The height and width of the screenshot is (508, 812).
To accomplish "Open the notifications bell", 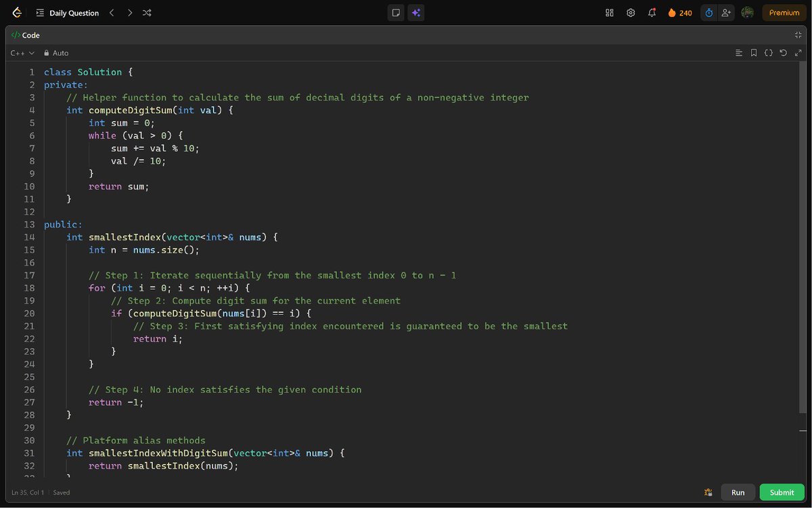I will tap(652, 13).
